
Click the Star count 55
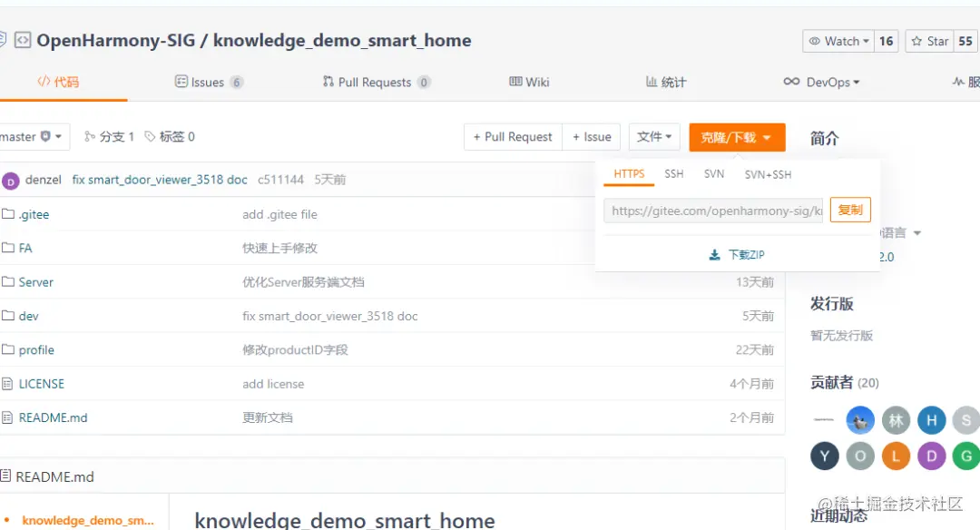tap(965, 41)
